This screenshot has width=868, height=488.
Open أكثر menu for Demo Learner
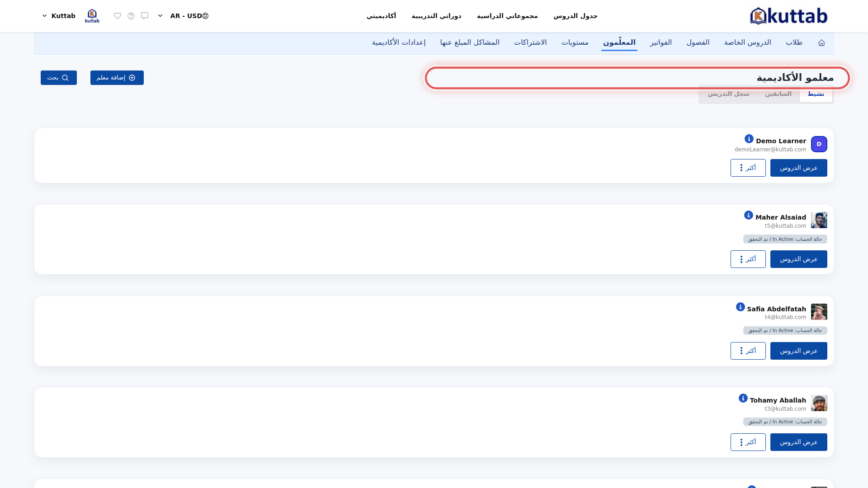click(748, 168)
